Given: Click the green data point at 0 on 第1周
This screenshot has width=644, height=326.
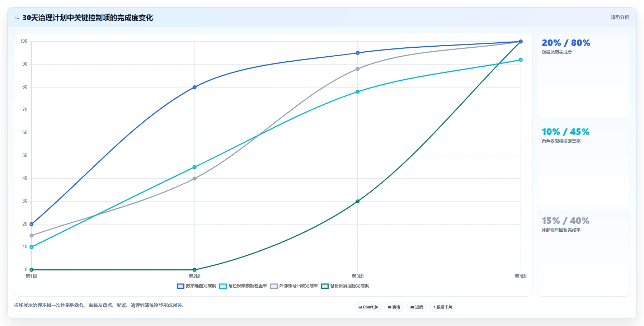Looking at the screenshot, I should (32, 270).
